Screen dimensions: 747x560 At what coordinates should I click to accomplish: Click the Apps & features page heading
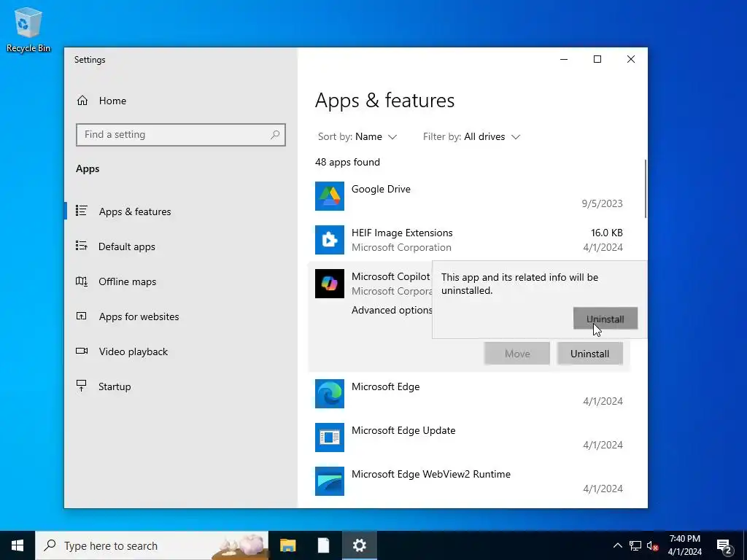click(x=385, y=101)
